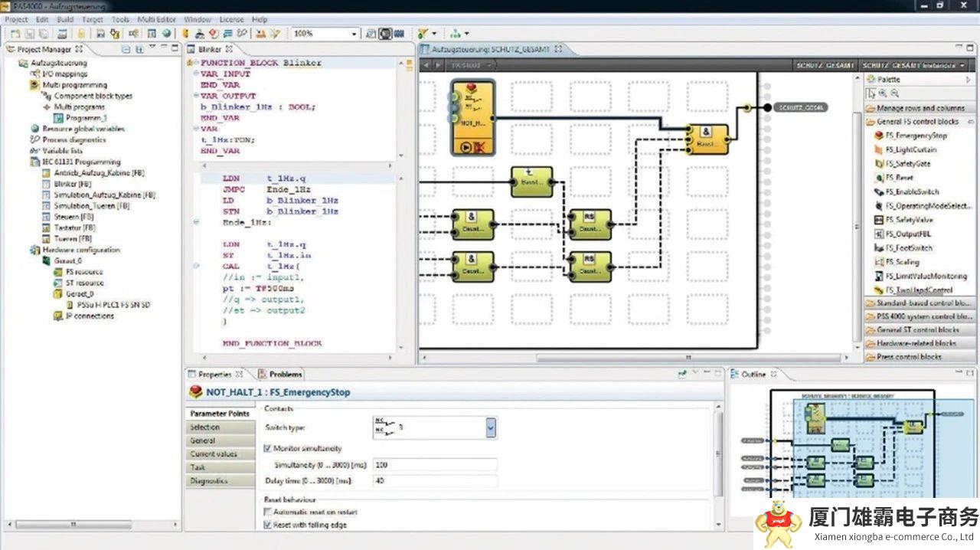Select FS_EmergencyStop block in the palette

point(916,136)
